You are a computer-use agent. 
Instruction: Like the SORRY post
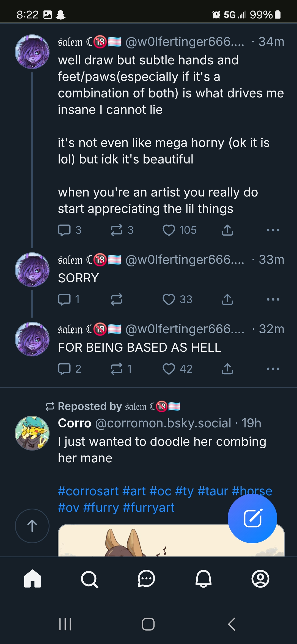(x=169, y=299)
